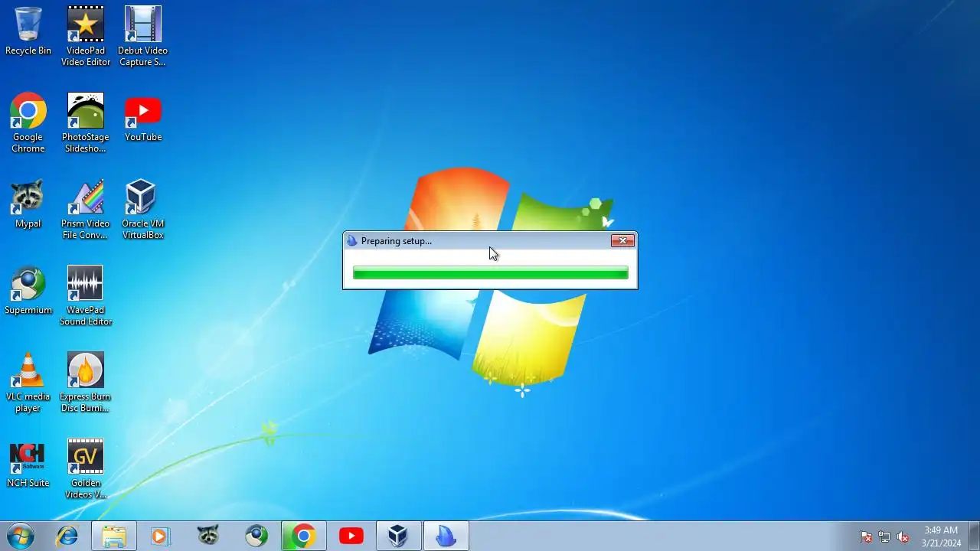Select the Golden Videos VHS shortcut
Image resolution: width=980 pixels, height=551 pixels.
86,469
